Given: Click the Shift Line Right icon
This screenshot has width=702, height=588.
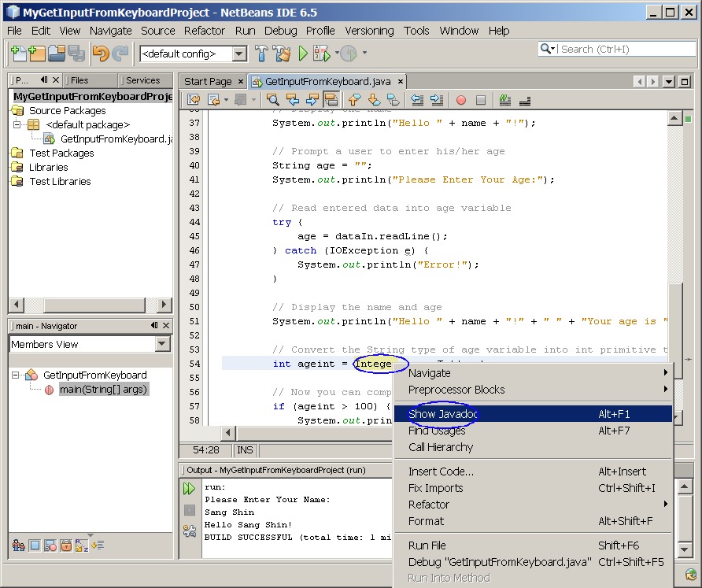Looking at the screenshot, I should point(437,100).
